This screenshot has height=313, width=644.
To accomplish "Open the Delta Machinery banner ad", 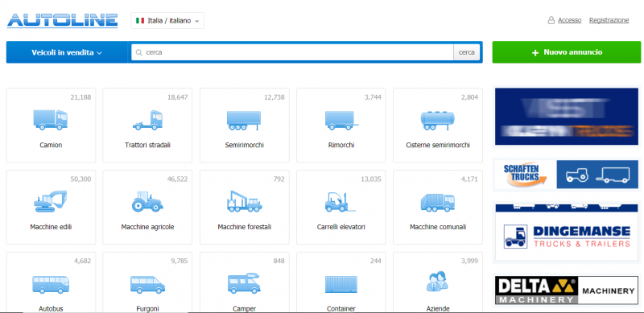I will (x=567, y=290).
